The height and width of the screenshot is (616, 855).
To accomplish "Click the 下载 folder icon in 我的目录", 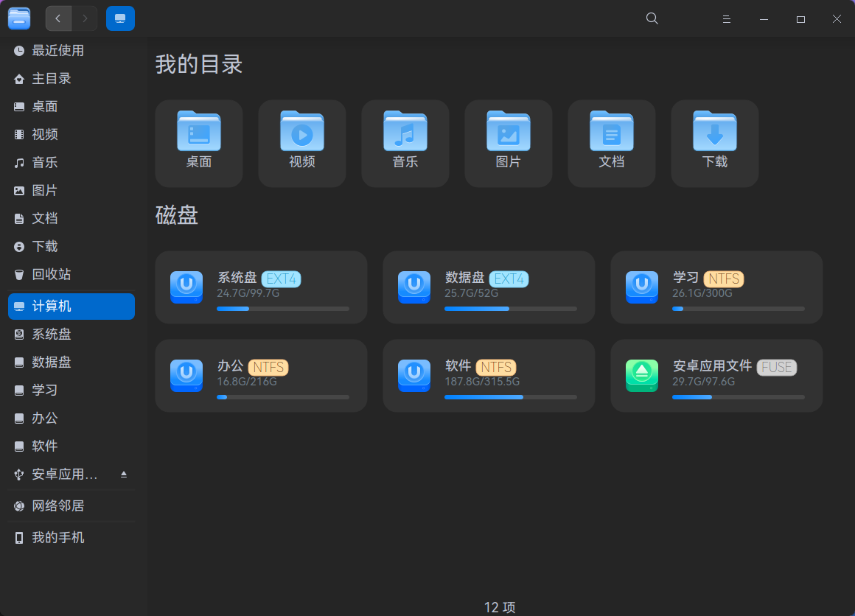I will click(715, 131).
